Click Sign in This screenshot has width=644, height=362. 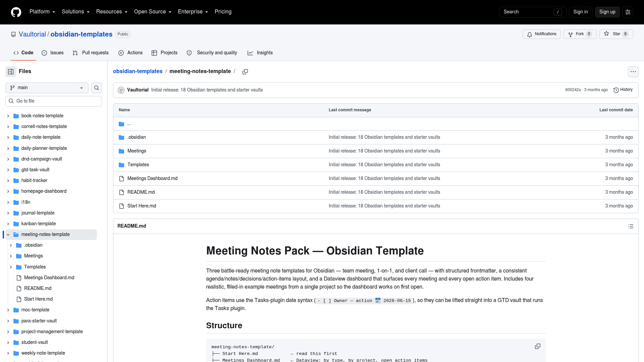coord(581,12)
